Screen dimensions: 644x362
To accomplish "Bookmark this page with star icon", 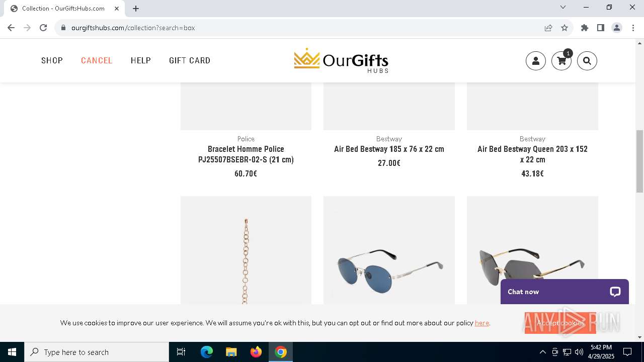I will 565,28.
